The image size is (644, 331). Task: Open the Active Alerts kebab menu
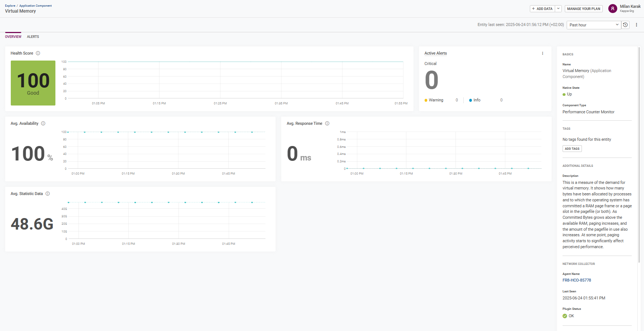[x=542, y=53]
